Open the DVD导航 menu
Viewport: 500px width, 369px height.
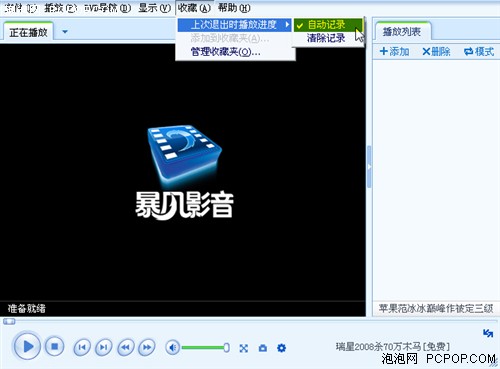[x=107, y=8]
